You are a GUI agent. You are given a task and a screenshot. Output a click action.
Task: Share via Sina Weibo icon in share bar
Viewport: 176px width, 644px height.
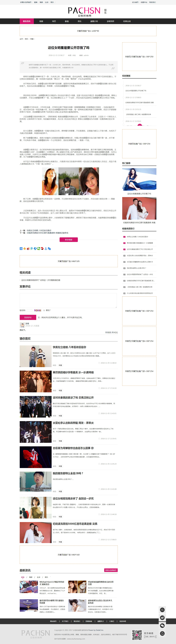[28, 248]
